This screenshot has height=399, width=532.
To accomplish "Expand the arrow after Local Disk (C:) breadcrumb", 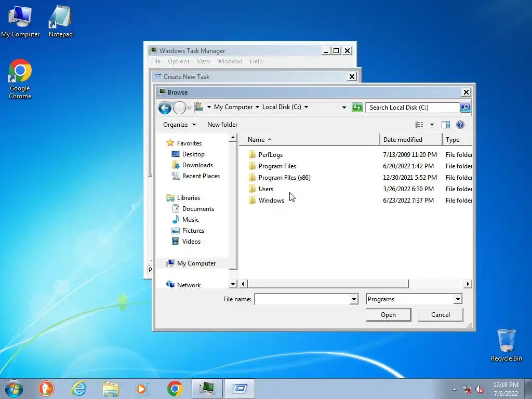I will click(306, 107).
